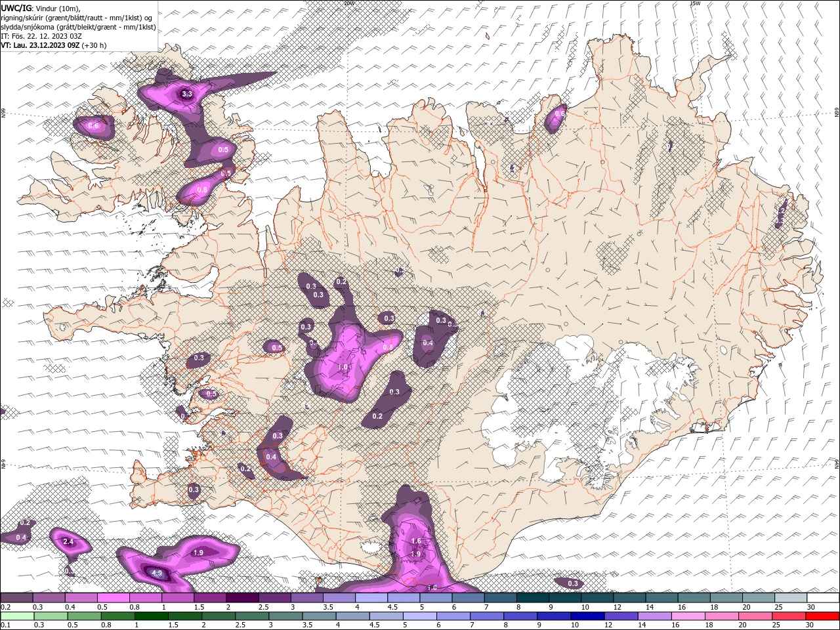Click the '0.2' label under upper legend row

[6, 607]
